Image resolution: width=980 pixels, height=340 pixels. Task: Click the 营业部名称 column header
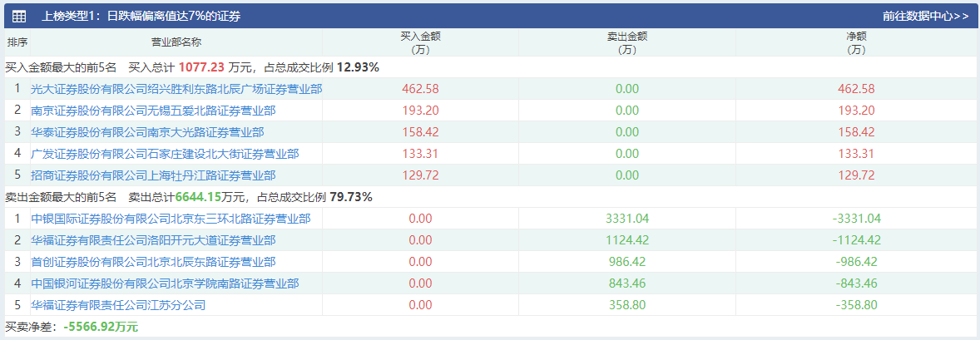coord(176,42)
